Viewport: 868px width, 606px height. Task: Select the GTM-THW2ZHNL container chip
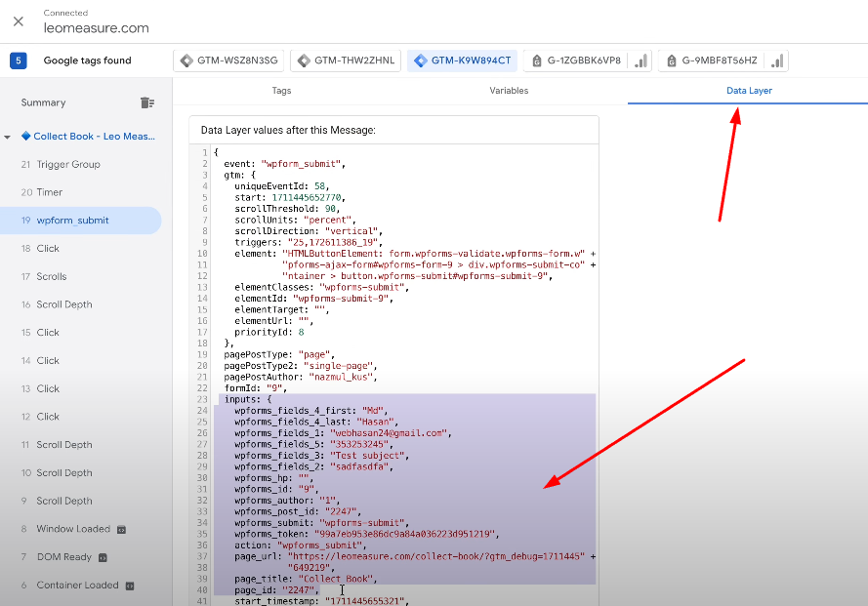(346, 61)
